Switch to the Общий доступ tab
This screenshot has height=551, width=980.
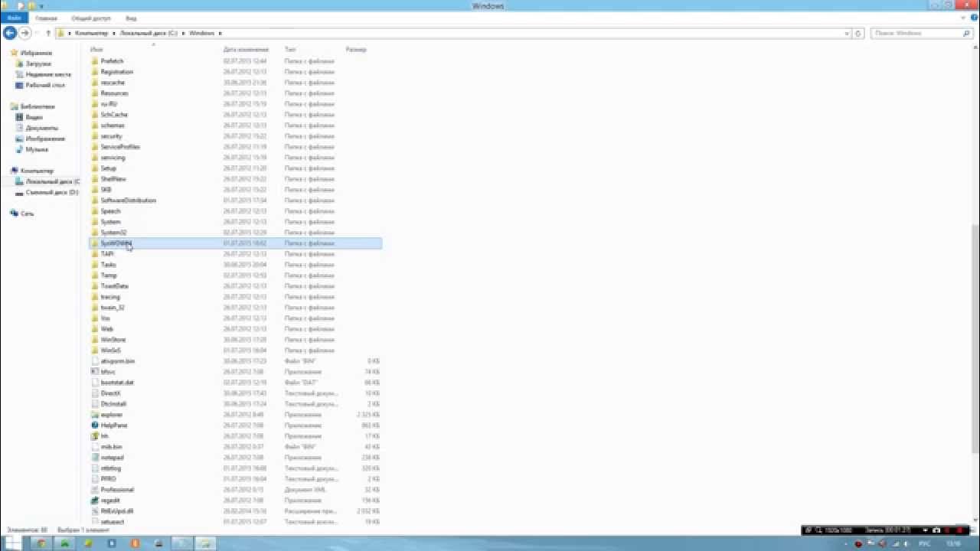[x=90, y=18]
